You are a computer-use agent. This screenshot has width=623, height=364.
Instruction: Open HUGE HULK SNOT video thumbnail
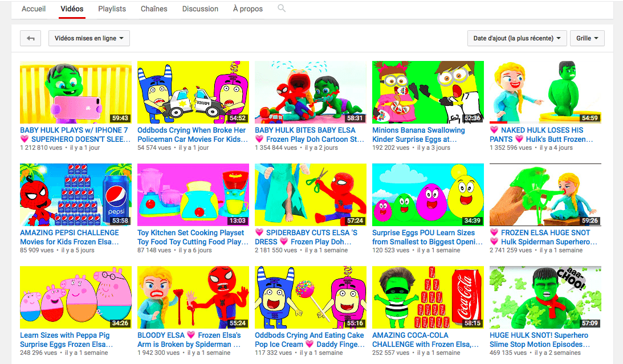tap(545, 297)
